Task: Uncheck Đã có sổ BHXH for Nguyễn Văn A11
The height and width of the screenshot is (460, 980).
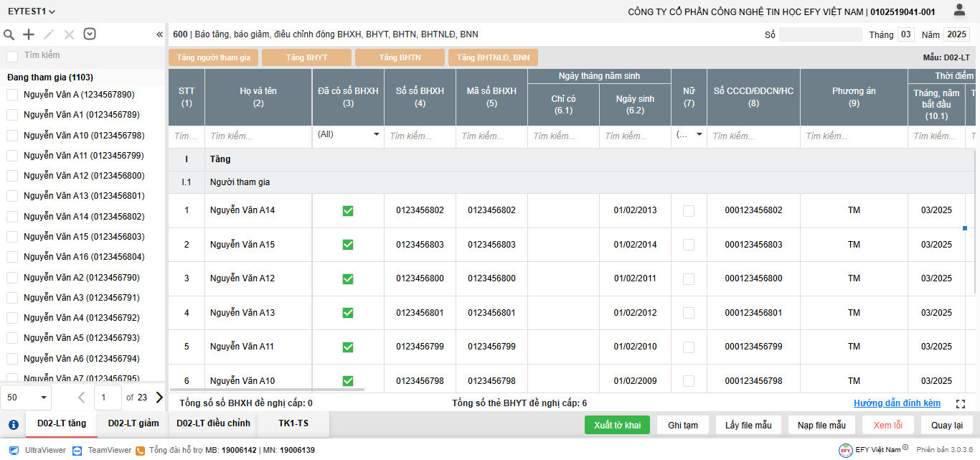Action: (x=348, y=347)
